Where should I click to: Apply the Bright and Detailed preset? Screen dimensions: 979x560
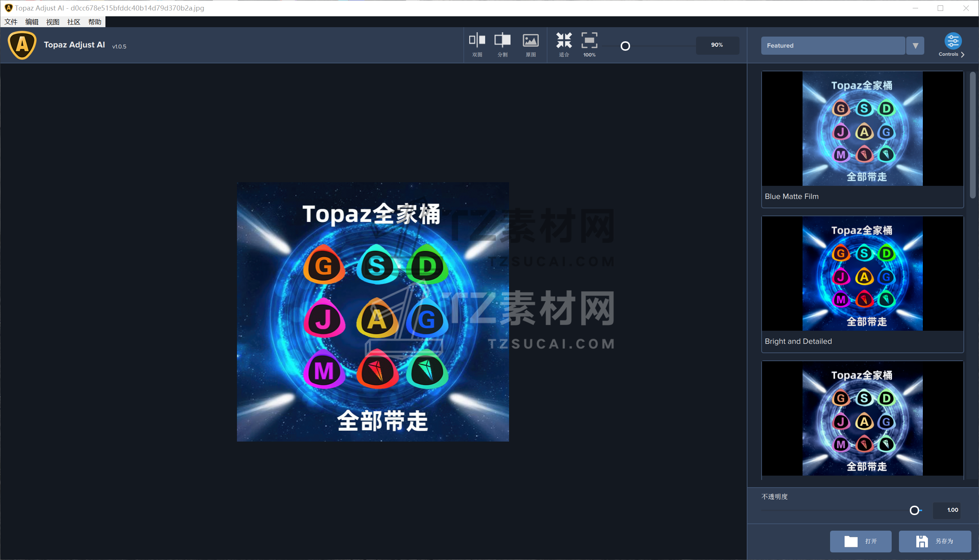coord(862,273)
